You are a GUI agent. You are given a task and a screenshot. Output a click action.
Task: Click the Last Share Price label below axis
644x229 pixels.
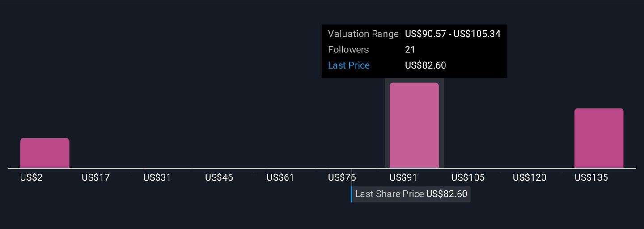click(x=390, y=194)
